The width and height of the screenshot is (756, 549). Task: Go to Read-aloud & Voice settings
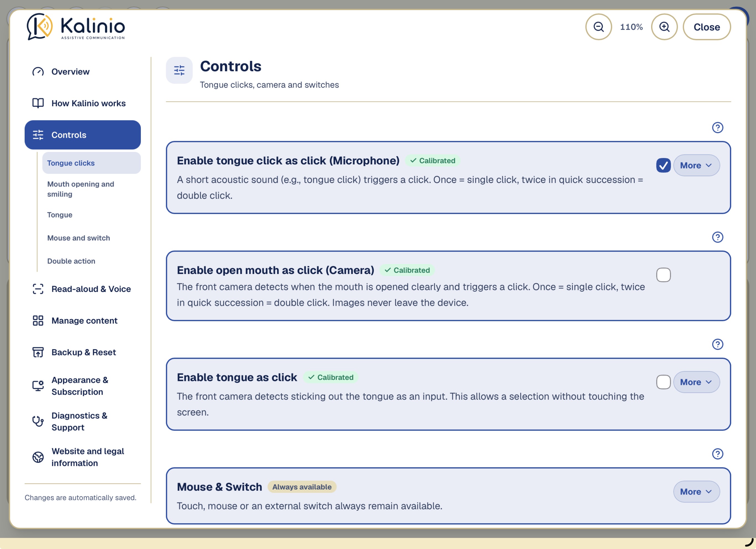coord(83,289)
